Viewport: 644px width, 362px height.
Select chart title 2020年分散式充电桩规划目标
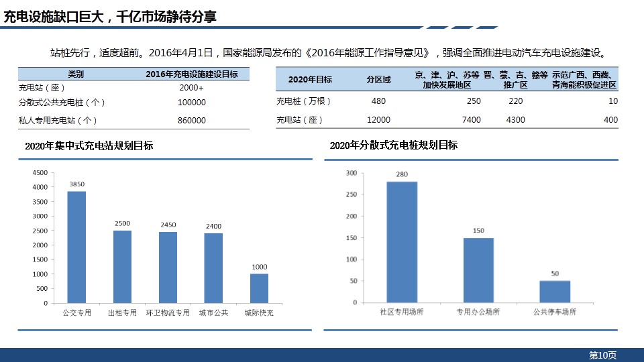point(394,145)
